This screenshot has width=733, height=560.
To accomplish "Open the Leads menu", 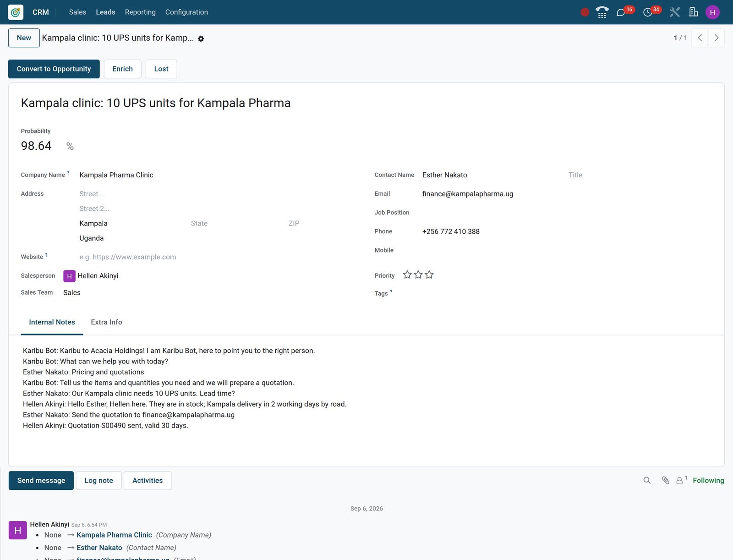I will (x=105, y=12).
